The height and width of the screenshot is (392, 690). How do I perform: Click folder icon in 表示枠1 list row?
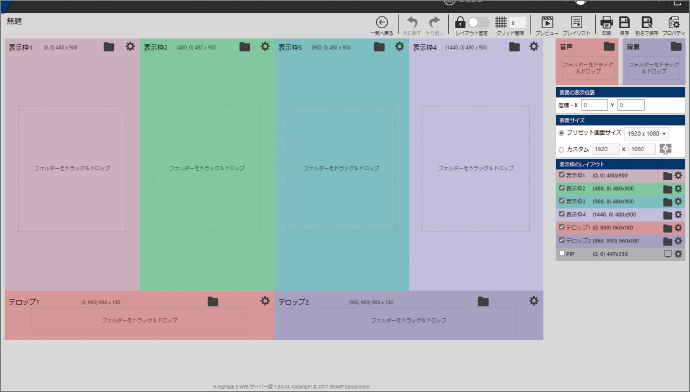[668, 176]
